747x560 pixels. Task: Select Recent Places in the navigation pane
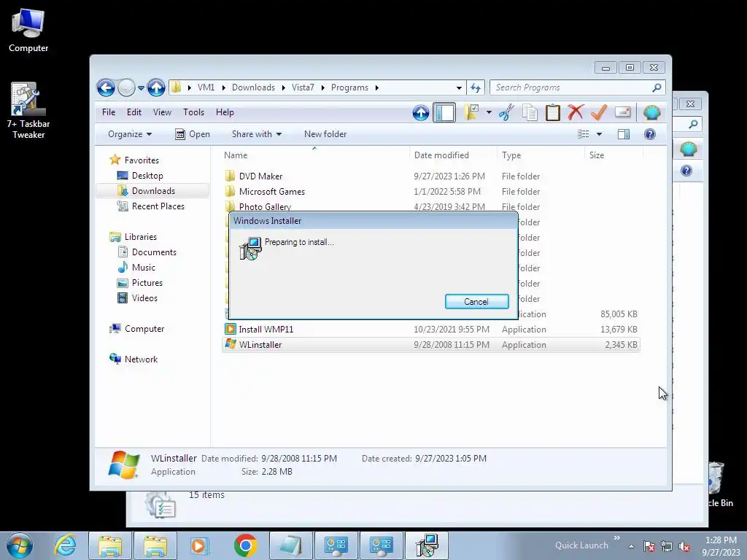click(x=158, y=206)
